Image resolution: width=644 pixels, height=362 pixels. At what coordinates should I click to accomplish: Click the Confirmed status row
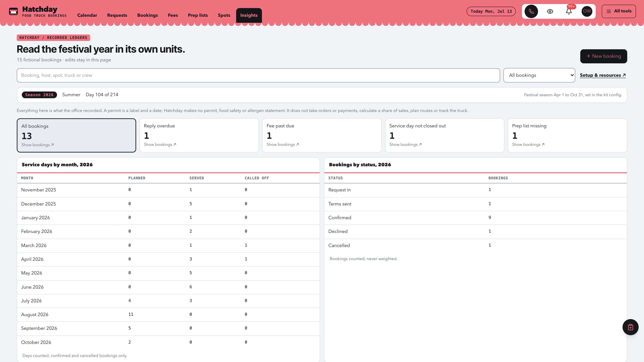(x=475, y=218)
